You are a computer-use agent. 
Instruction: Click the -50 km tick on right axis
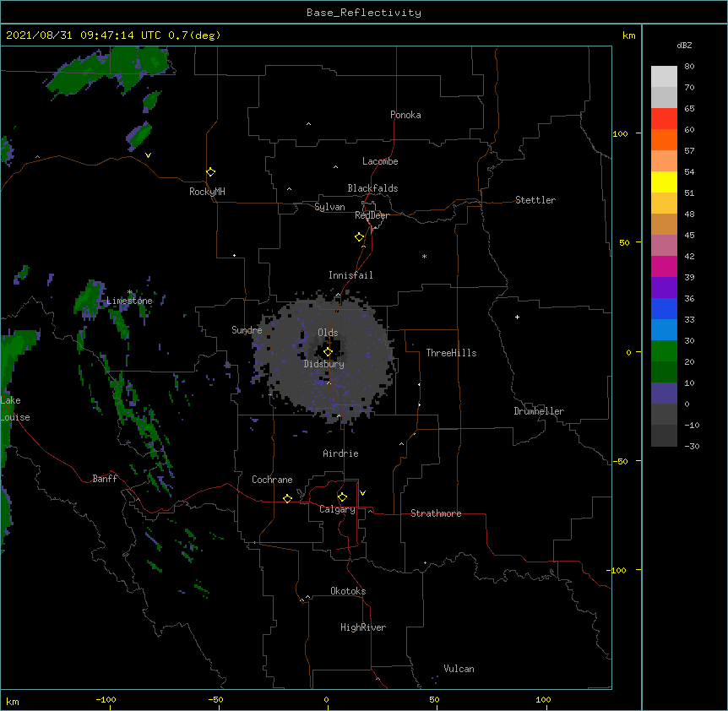pyautogui.click(x=620, y=461)
